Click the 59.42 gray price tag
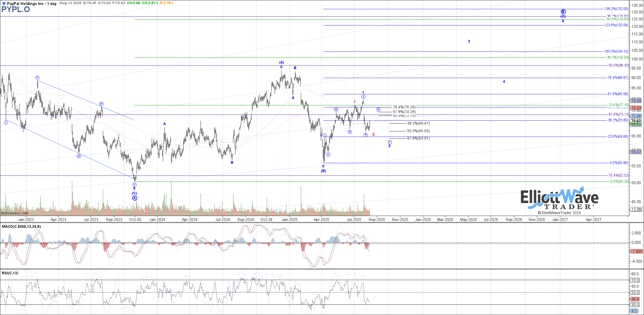 (636, 152)
